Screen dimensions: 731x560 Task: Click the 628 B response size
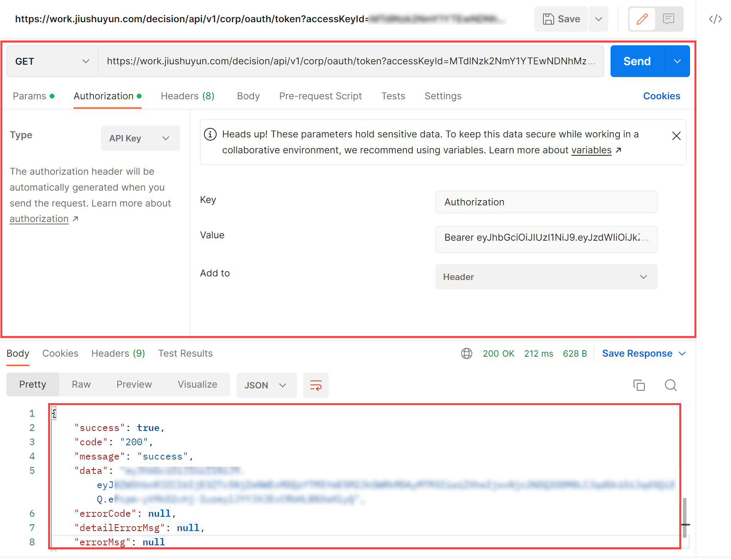[x=575, y=353]
